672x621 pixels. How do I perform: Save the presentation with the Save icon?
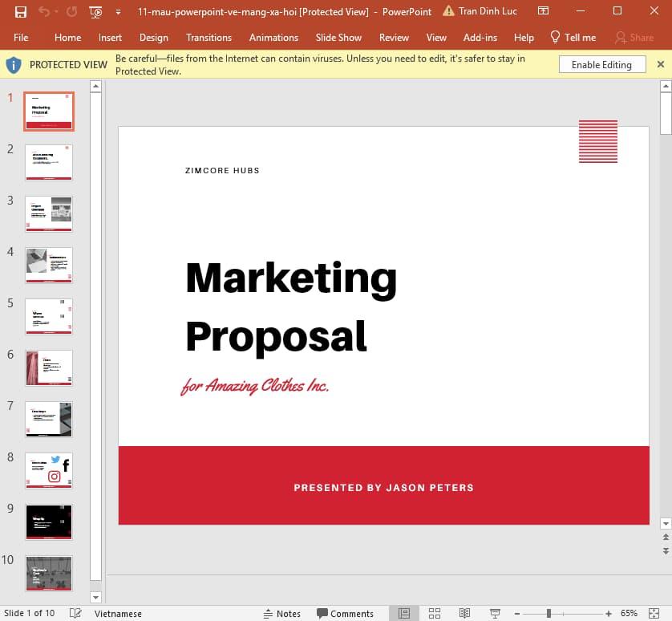(x=22, y=10)
